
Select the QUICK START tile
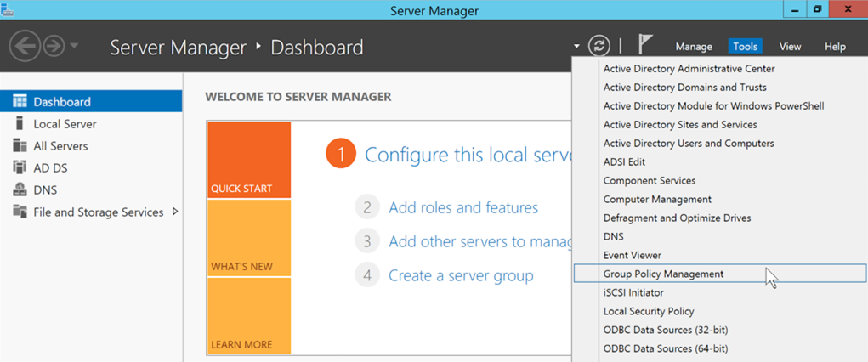(248, 160)
